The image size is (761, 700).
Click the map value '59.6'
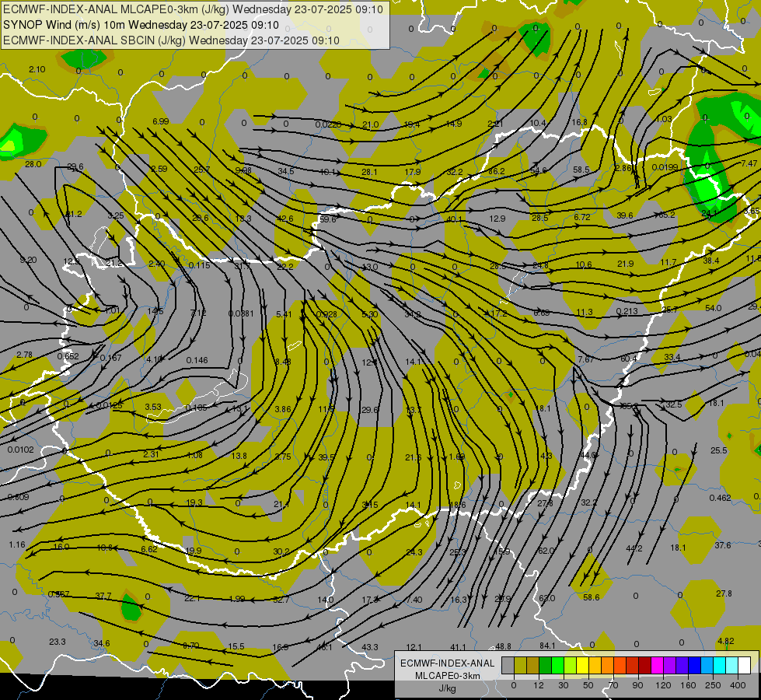(x=327, y=219)
